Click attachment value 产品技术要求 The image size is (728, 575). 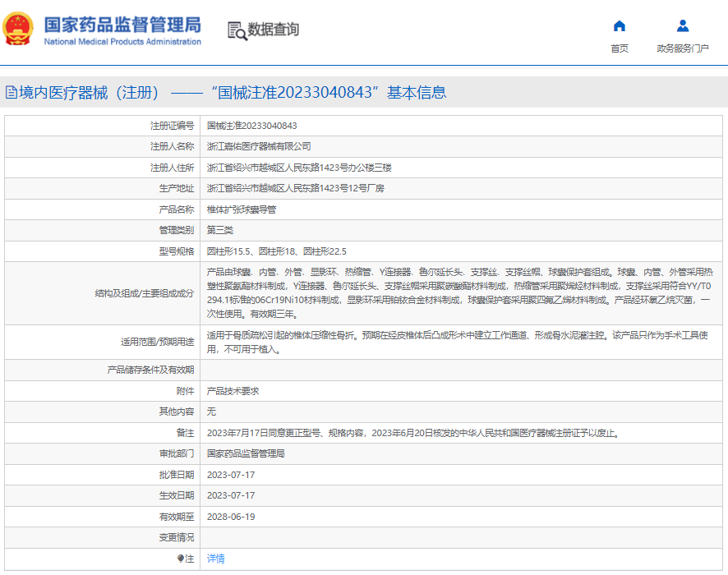pyautogui.click(x=233, y=391)
